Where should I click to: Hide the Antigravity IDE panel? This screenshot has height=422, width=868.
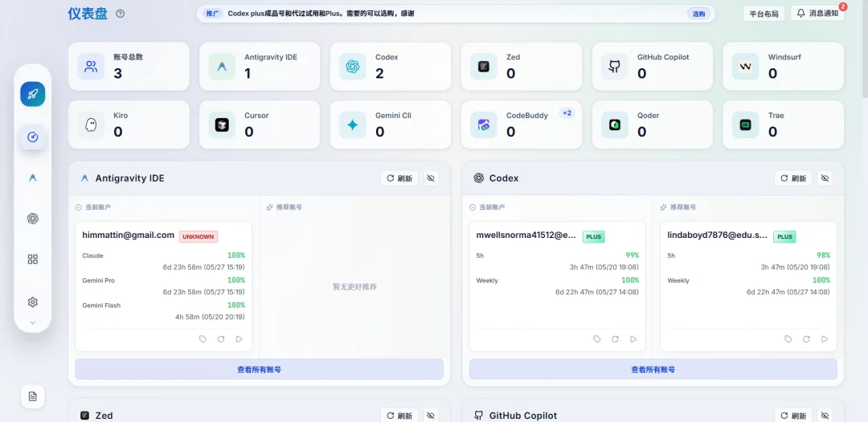(x=432, y=178)
